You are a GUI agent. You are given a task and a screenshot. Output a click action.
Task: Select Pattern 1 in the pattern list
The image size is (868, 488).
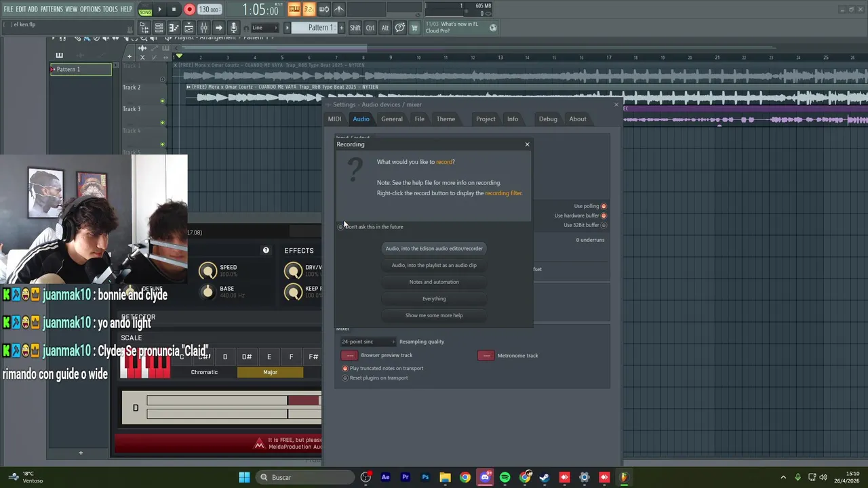click(x=81, y=69)
